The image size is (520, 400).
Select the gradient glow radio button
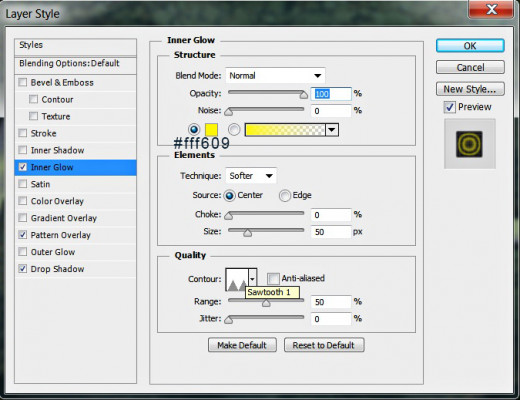point(234,129)
